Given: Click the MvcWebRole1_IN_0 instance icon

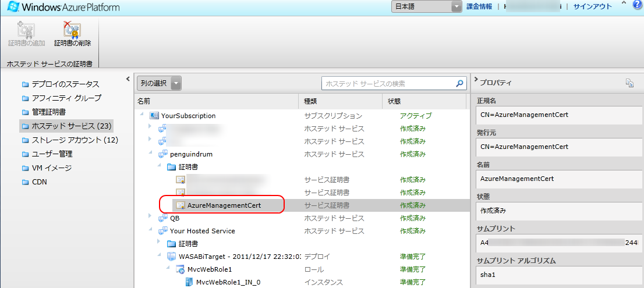Looking at the screenshot, I should coord(189,282).
